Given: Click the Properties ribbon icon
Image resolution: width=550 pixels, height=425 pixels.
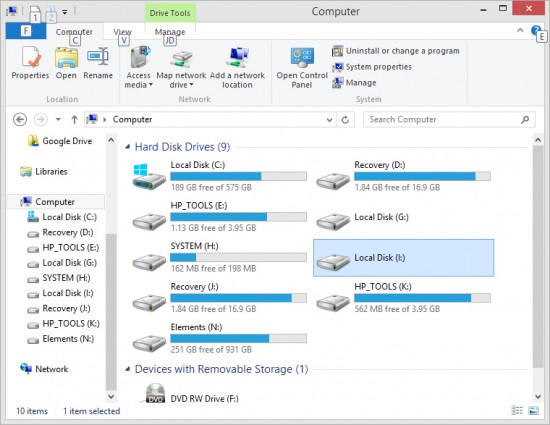Looking at the screenshot, I should (x=31, y=57).
